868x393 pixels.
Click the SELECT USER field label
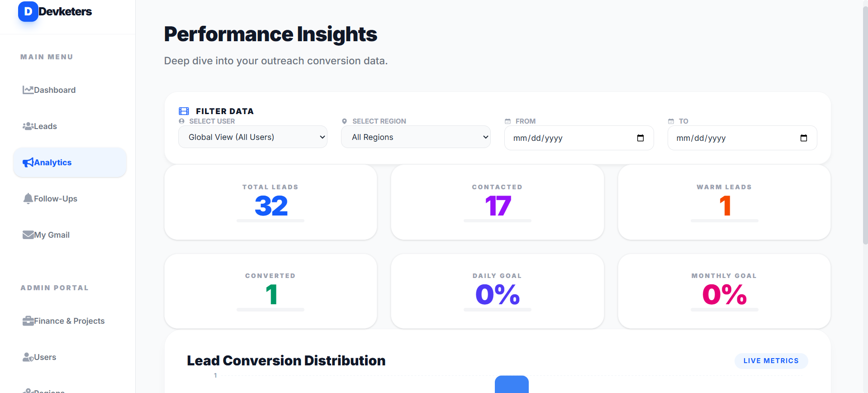pos(212,121)
